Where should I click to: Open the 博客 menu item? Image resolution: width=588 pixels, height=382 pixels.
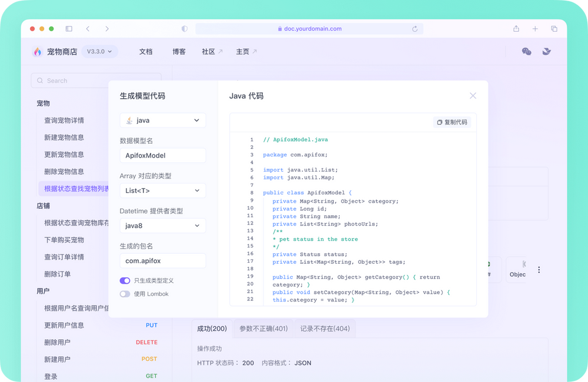click(179, 52)
